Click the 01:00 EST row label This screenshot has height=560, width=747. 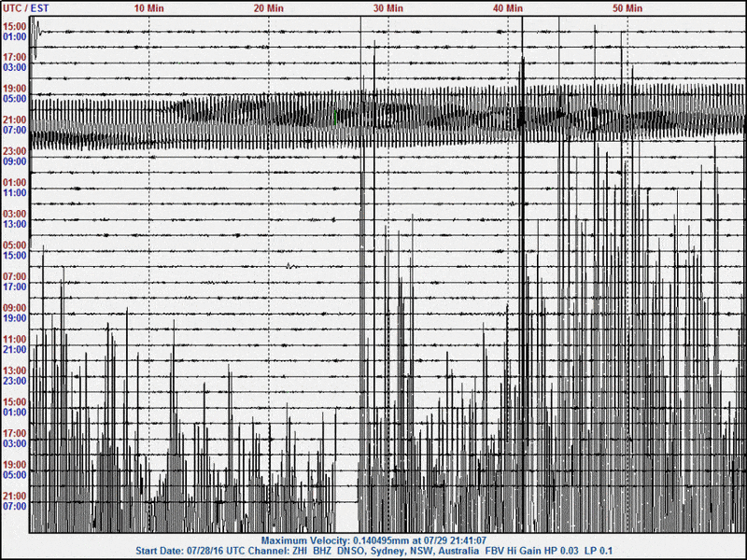(x=14, y=38)
